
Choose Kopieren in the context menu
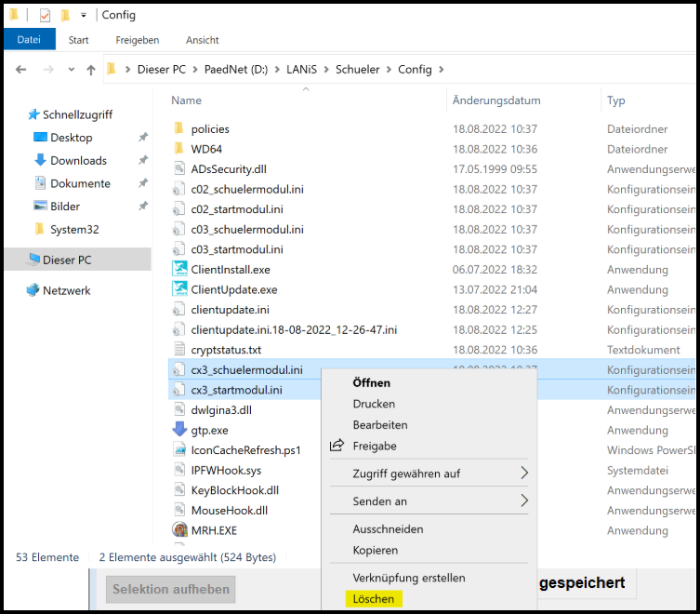pyautogui.click(x=375, y=550)
